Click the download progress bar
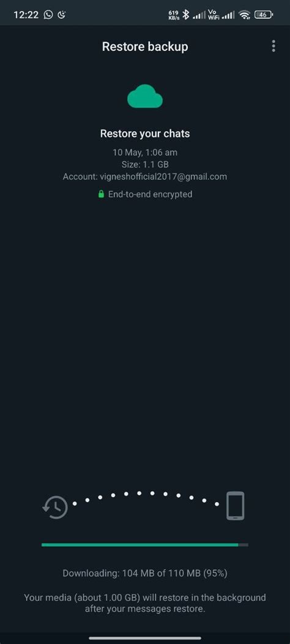 pos(145,544)
